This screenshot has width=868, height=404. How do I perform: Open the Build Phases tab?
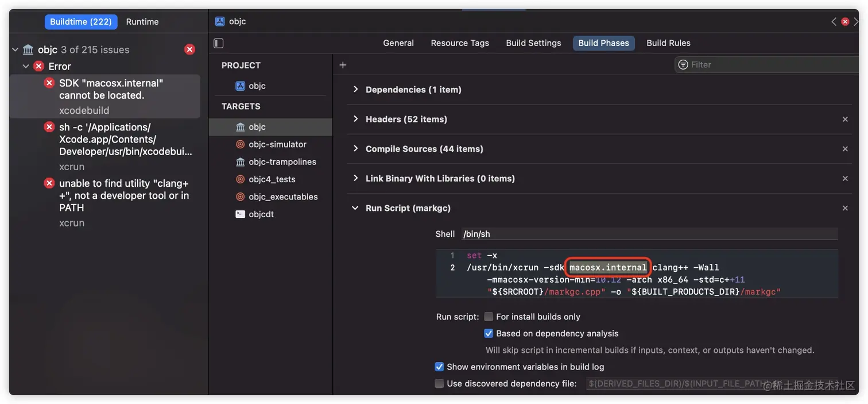[603, 43]
